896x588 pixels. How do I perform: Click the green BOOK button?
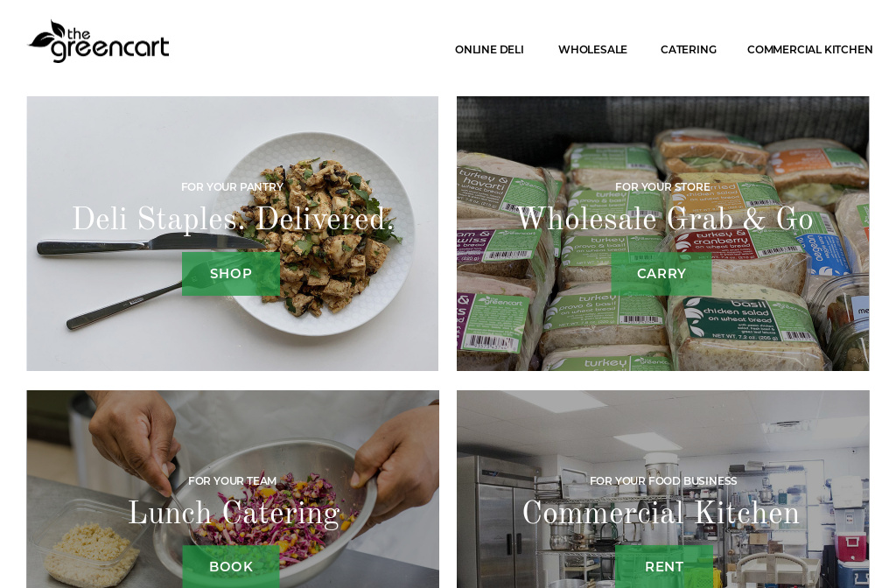[x=231, y=566]
